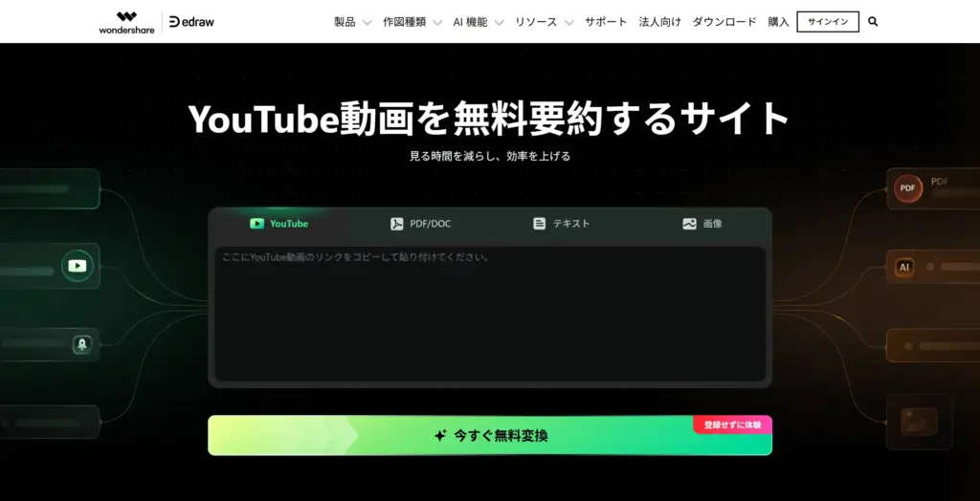Open the AI 機能 menu

(470, 22)
